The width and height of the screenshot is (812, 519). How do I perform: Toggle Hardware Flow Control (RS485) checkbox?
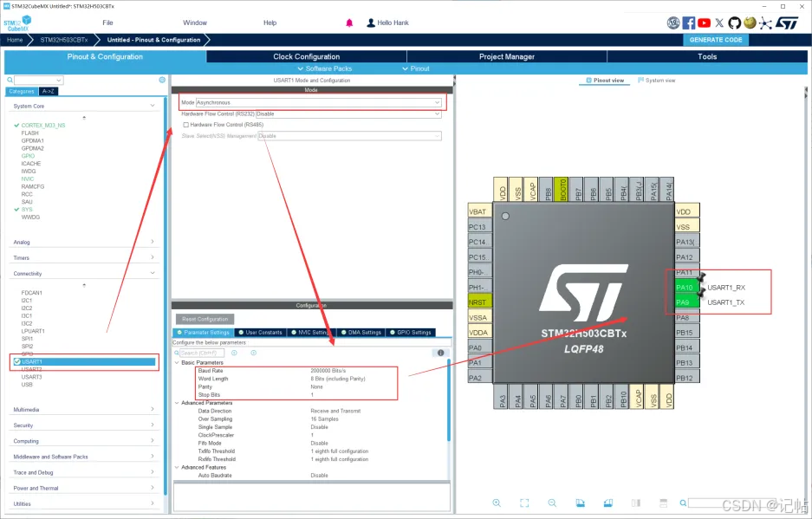(186, 125)
